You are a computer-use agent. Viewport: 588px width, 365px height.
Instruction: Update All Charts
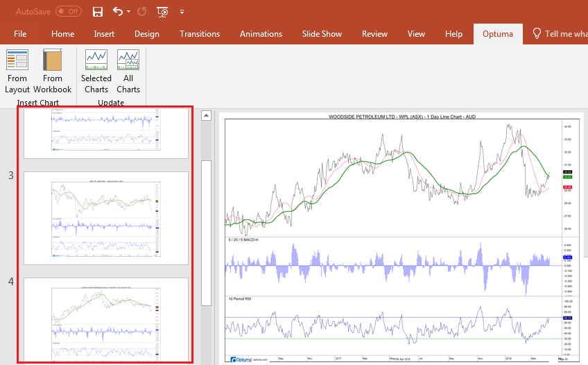(128, 71)
